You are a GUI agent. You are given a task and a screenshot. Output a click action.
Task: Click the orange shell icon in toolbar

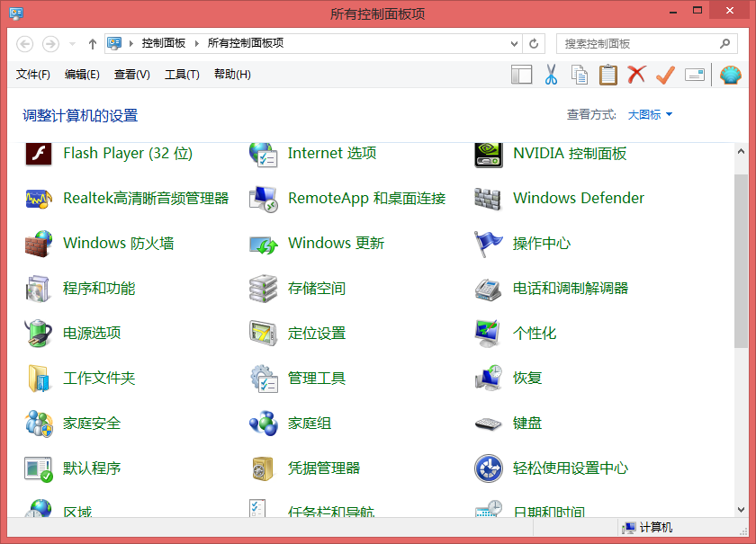pos(731,75)
